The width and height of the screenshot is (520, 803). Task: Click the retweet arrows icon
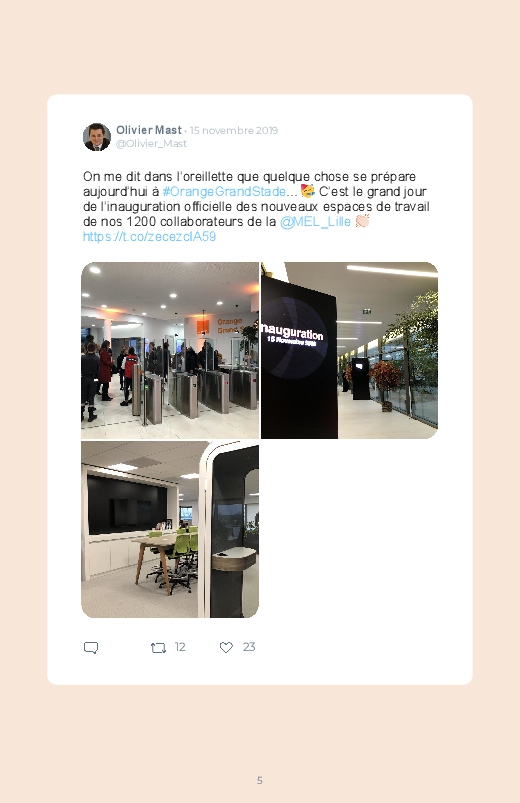[x=158, y=648]
